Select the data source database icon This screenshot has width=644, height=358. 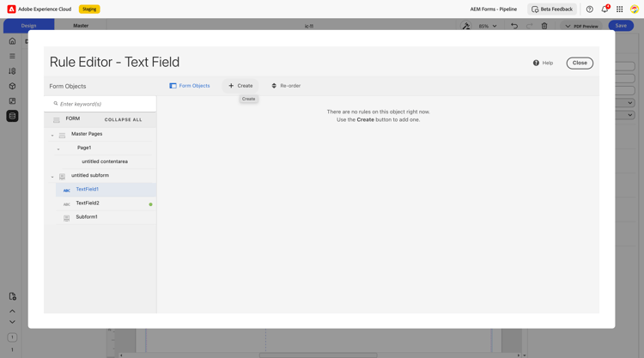(x=12, y=116)
